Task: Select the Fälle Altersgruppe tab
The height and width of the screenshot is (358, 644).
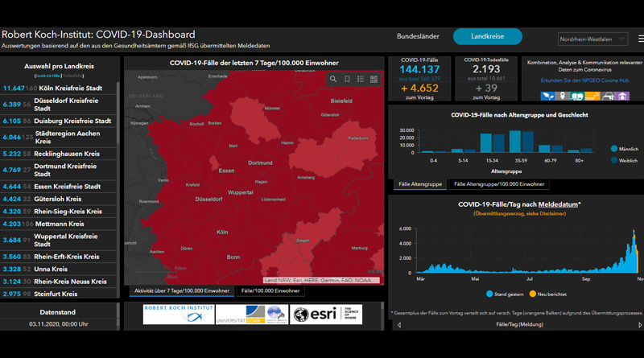Action: click(x=419, y=184)
